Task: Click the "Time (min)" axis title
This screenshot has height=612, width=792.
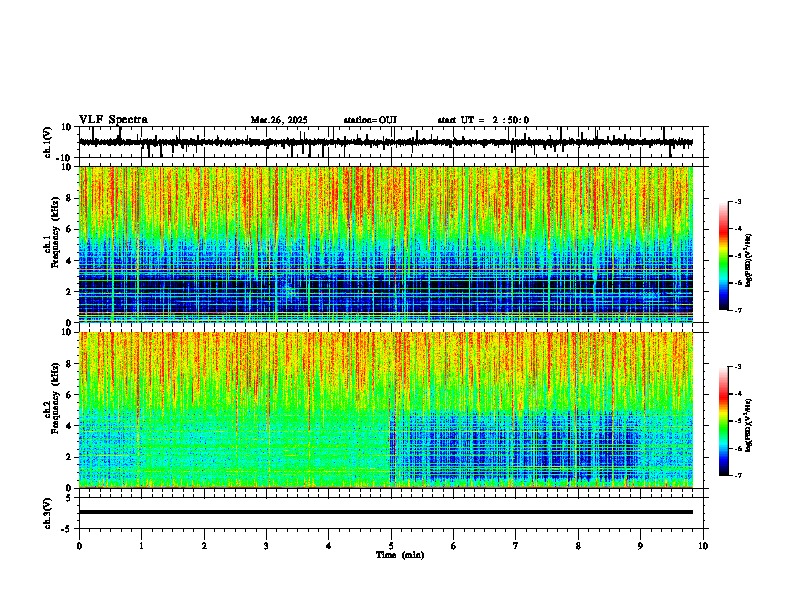Action: pos(400,555)
